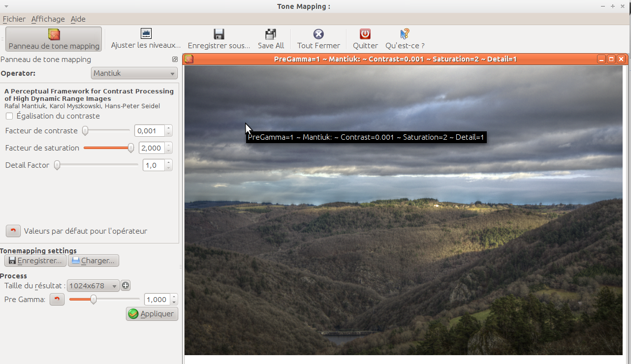This screenshot has width=631, height=364.
Task: Click the image subwindow's title icon
Action: [189, 59]
